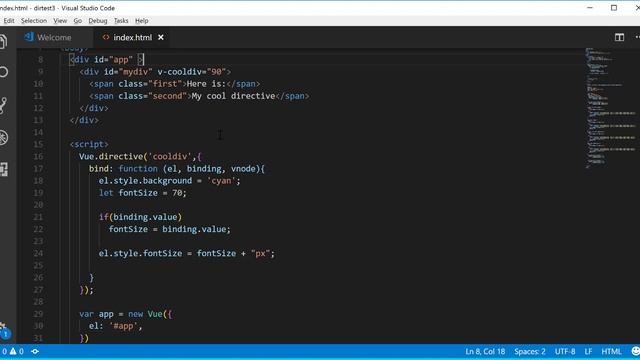
Task: Select encoding via UTF-8 status item
Action: coord(565,351)
